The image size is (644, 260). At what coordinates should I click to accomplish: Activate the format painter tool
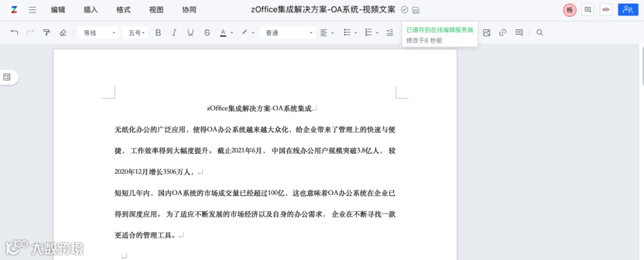click(x=47, y=32)
